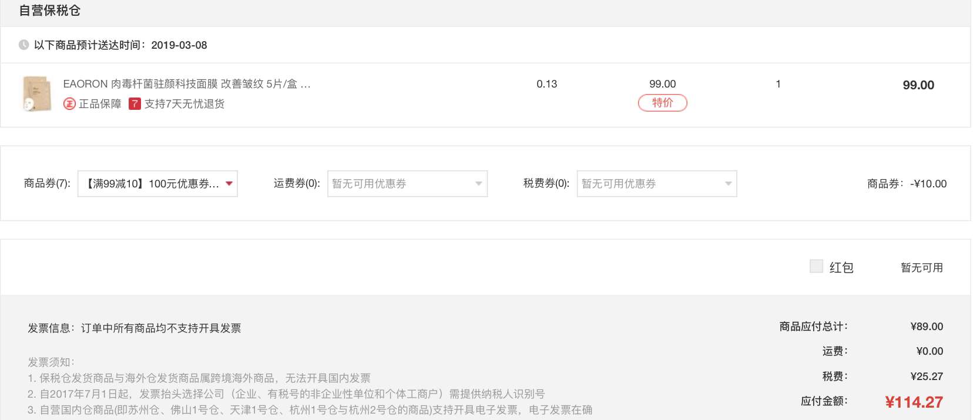This screenshot has height=420, width=980.
Task: Click the 商品应付总计 ¥89.00 amount
Action: point(927,327)
